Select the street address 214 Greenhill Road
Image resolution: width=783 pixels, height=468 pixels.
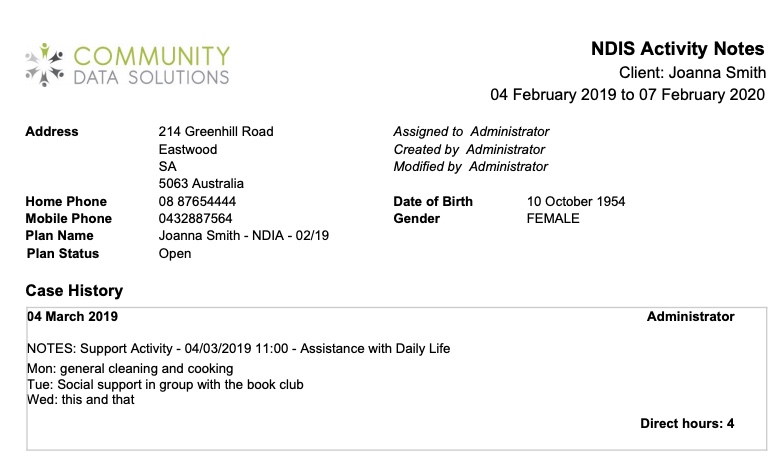tap(216, 131)
